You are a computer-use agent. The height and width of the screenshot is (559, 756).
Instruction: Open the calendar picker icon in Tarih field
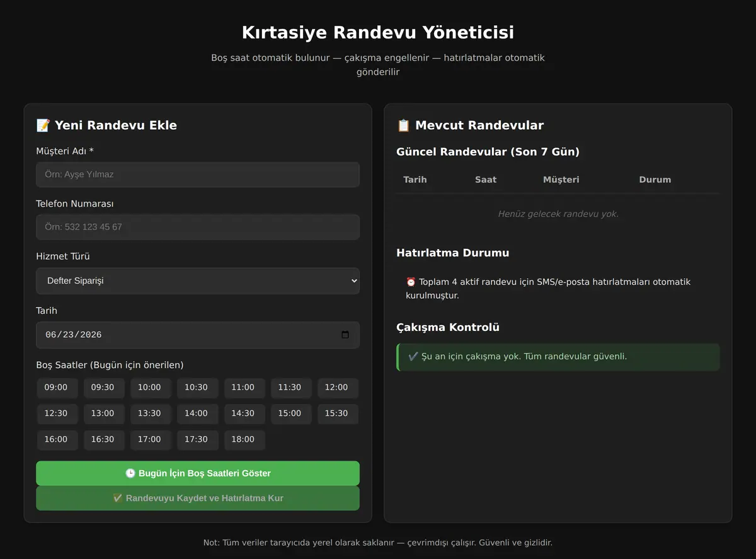coord(345,335)
